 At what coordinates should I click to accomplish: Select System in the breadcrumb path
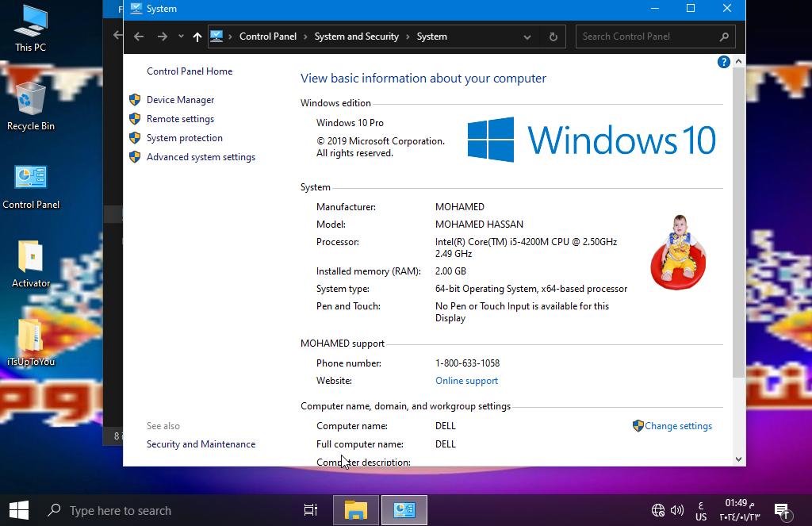[x=432, y=36]
